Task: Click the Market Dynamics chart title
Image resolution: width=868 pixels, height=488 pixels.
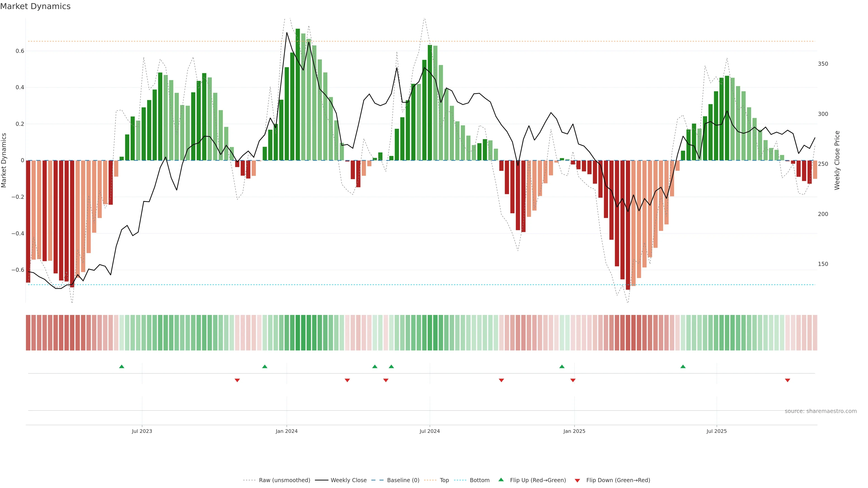Action: (x=35, y=6)
